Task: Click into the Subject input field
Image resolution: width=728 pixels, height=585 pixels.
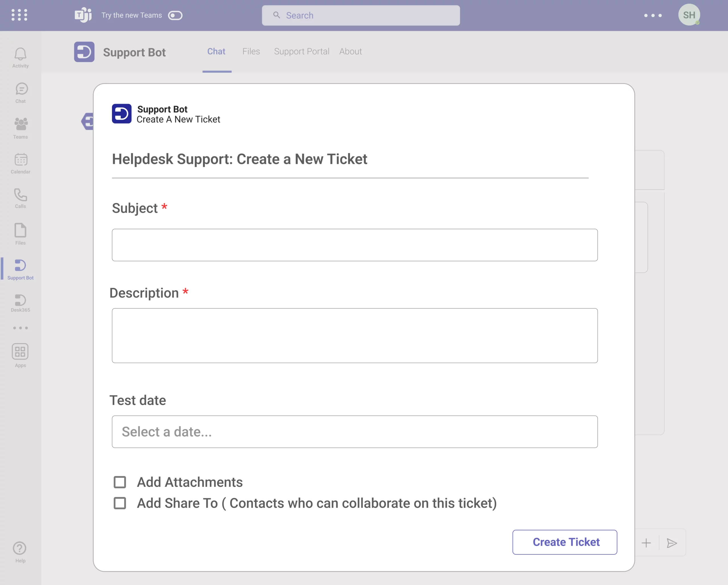Action: [355, 245]
